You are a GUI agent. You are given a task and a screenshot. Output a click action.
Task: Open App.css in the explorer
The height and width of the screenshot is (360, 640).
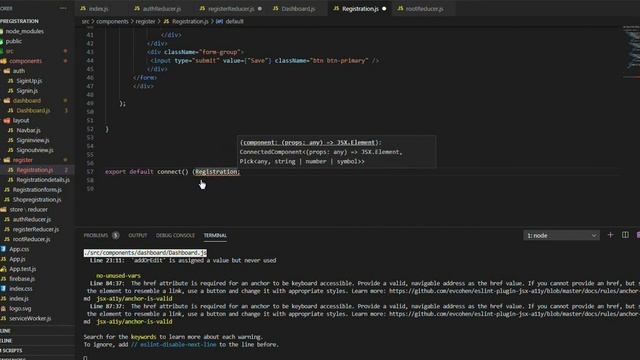(x=19, y=249)
